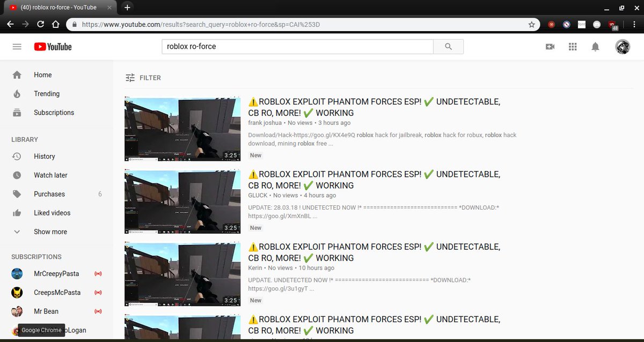Reload the page with the refresh button

[40, 25]
